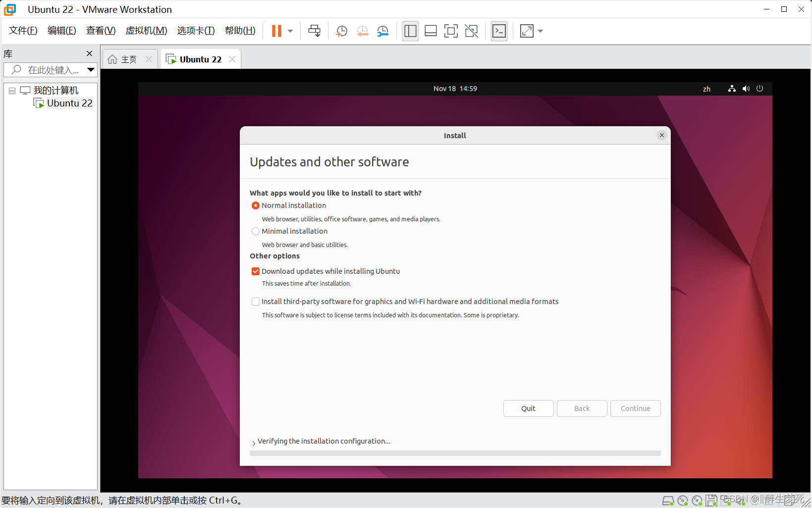Switch to the 主页 tab
The width and height of the screenshot is (812, 508).
(128, 59)
